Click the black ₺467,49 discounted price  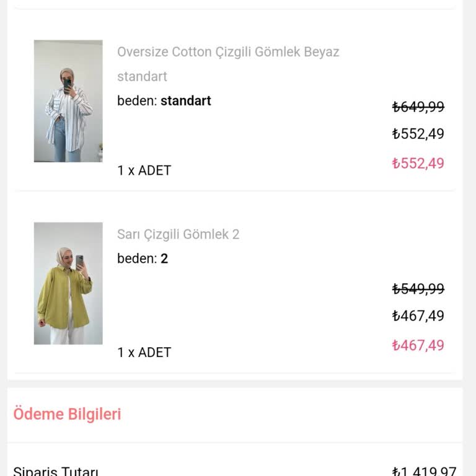pyautogui.click(x=418, y=316)
